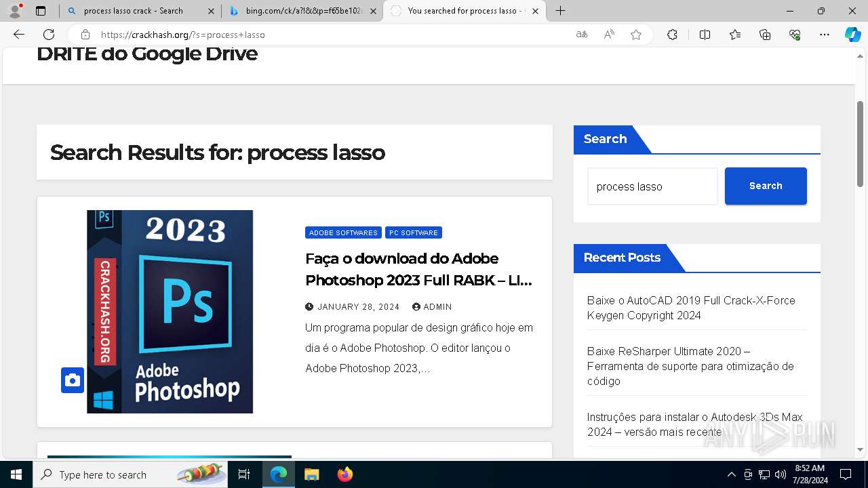
Task: Open the Extensions puzzle icon
Action: (672, 35)
